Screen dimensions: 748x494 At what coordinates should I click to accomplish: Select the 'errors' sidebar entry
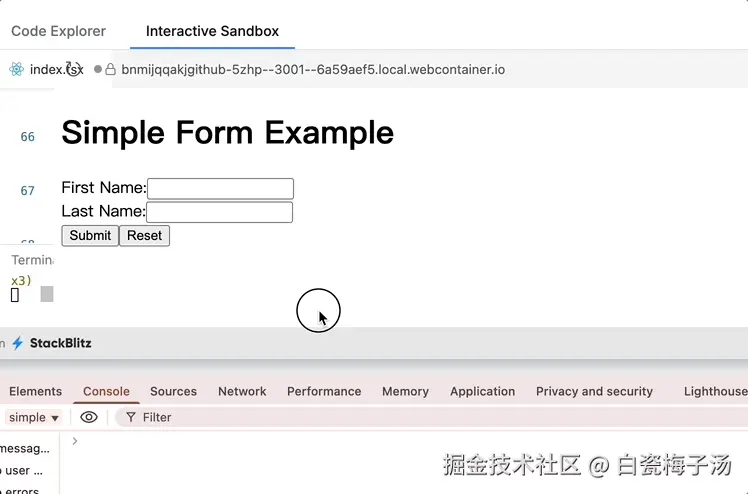[x=20, y=490]
